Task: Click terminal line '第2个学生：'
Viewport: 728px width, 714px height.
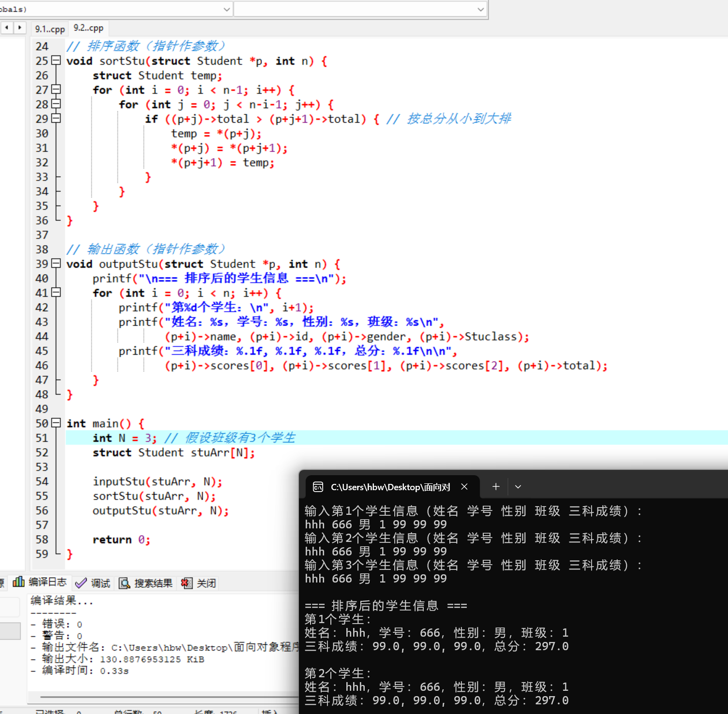Action: coord(338,673)
